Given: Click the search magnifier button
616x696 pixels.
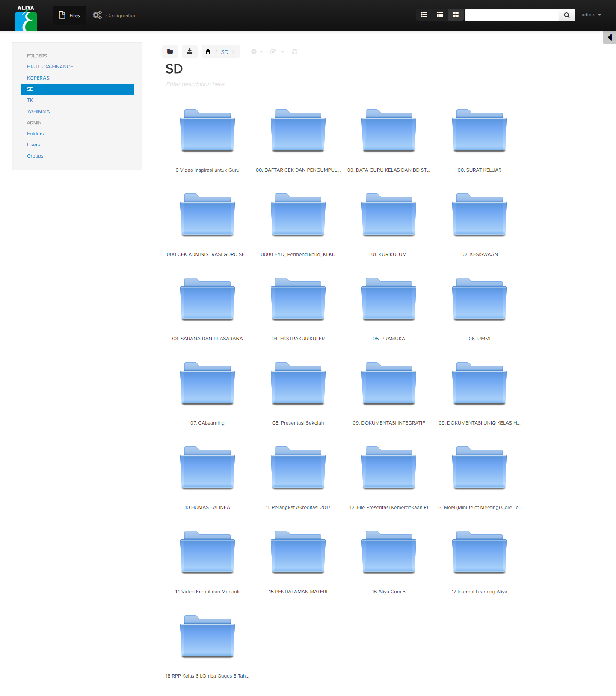Looking at the screenshot, I should 567,15.
